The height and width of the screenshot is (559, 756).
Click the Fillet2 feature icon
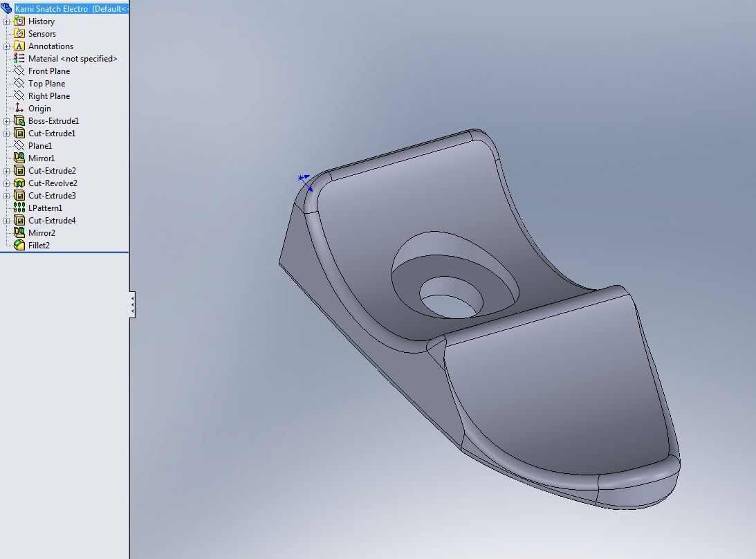(19, 245)
